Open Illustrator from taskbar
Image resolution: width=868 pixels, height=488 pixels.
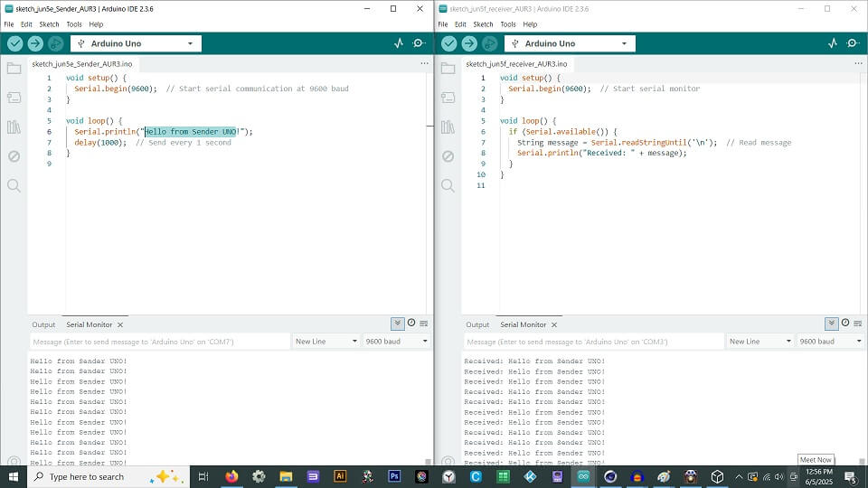[340, 476]
